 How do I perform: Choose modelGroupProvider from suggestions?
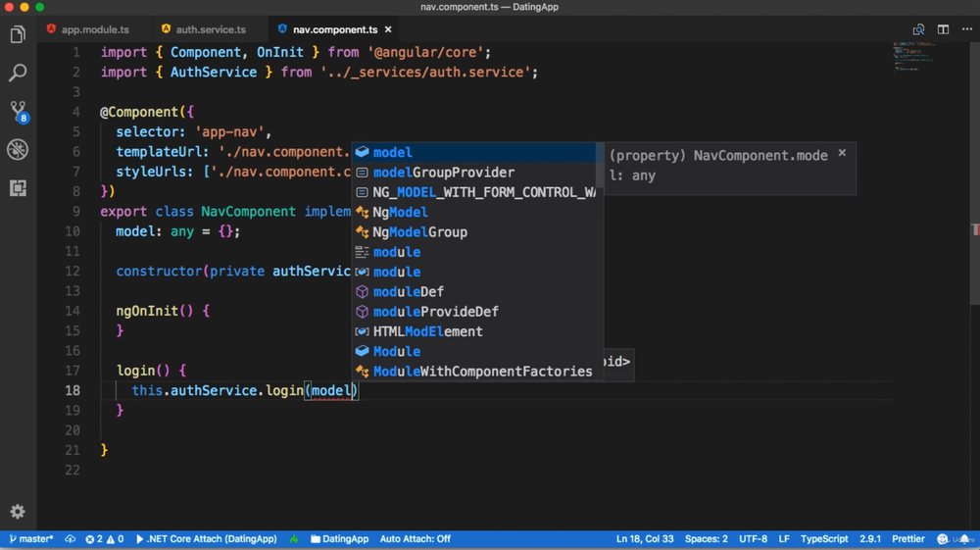(473, 173)
